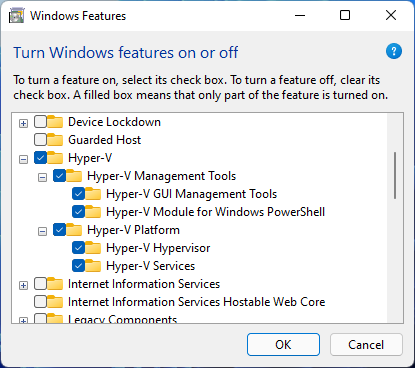The height and width of the screenshot is (368, 415).
Task: Confirm changes with the OK button
Action: (x=283, y=345)
